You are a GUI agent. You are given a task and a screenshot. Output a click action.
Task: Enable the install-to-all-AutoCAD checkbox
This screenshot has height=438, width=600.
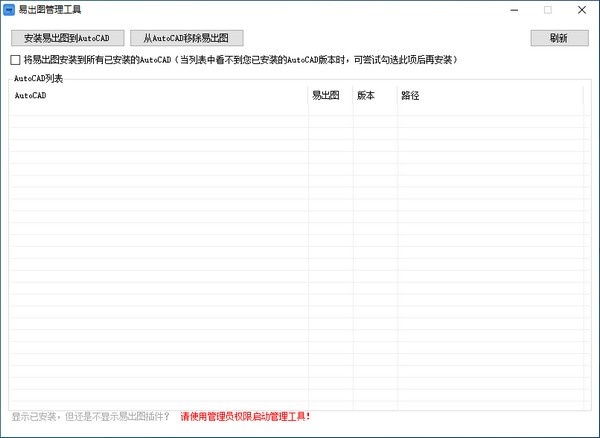14,60
